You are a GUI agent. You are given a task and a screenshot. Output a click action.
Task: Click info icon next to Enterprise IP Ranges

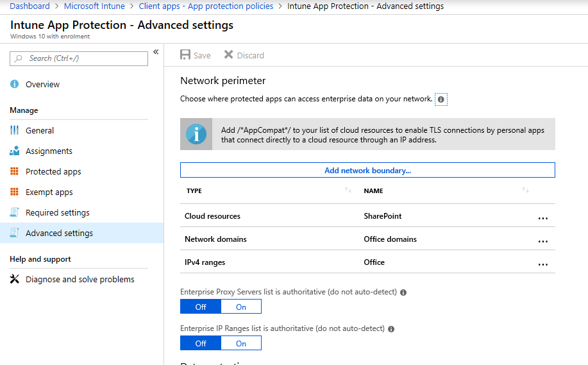coord(391,328)
